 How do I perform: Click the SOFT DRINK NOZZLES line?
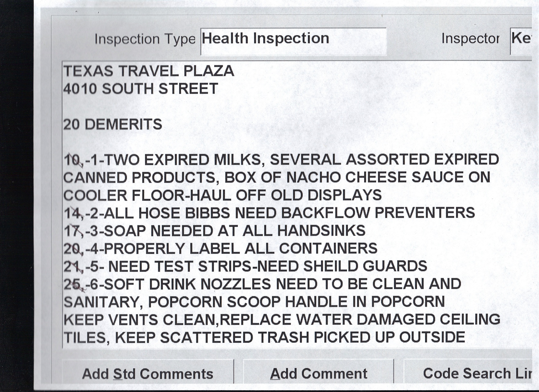click(262, 284)
